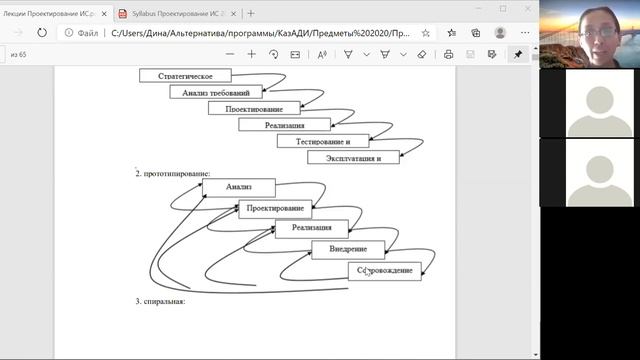Screen dimensions: 640x360
Task: Click the heading 2. прототипирование:
Action: point(173,173)
